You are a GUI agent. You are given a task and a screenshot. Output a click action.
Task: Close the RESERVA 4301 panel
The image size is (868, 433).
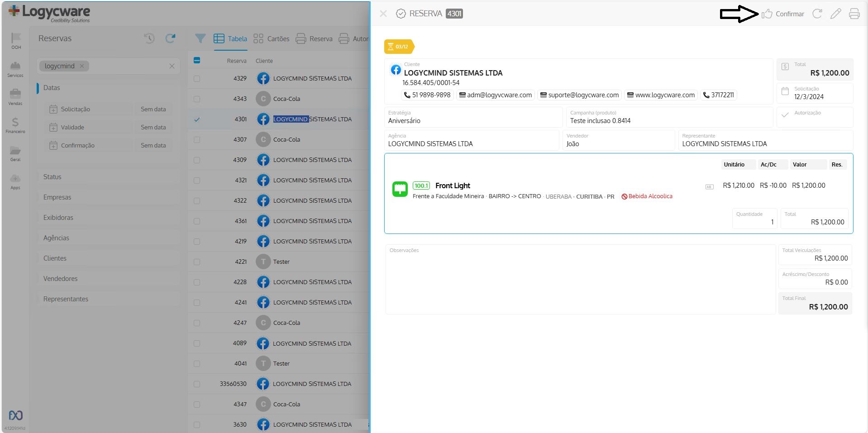pyautogui.click(x=383, y=14)
